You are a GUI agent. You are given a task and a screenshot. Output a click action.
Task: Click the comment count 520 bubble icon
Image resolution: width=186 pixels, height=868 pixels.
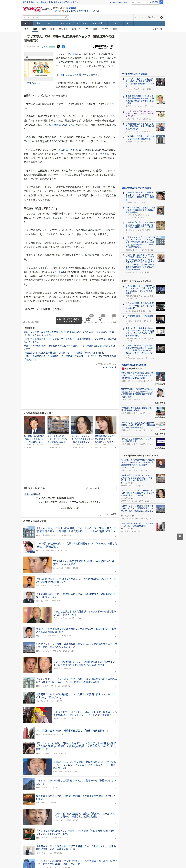[45, 47]
